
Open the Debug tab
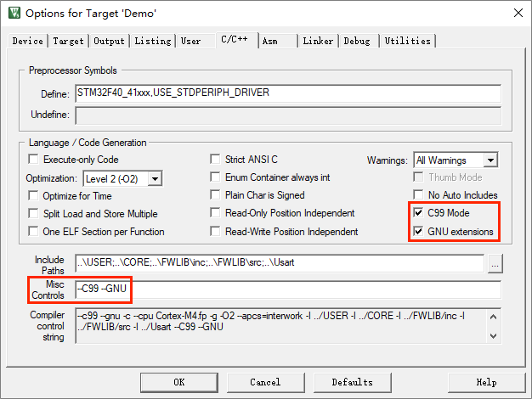tap(357, 41)
